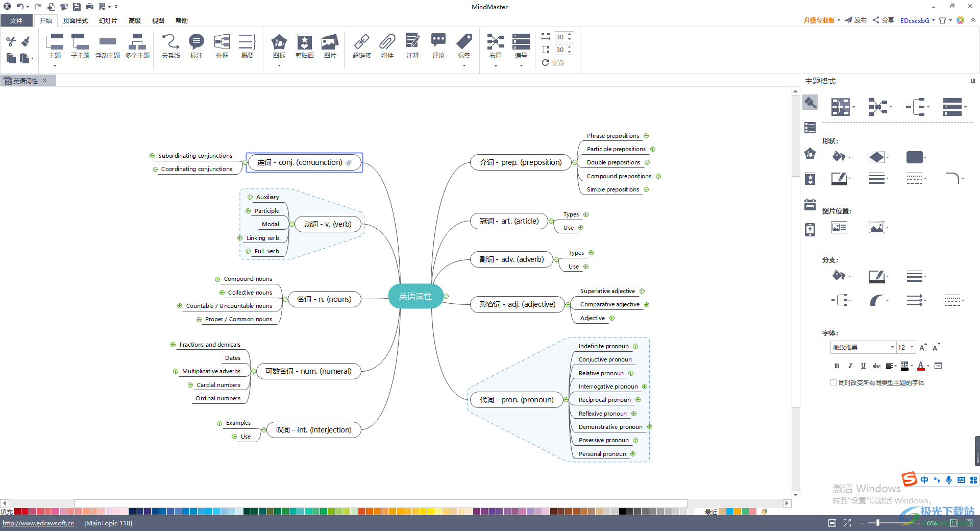
Task: Expand Subordinating conjunctions plus toggle
Action: point(152,156)
